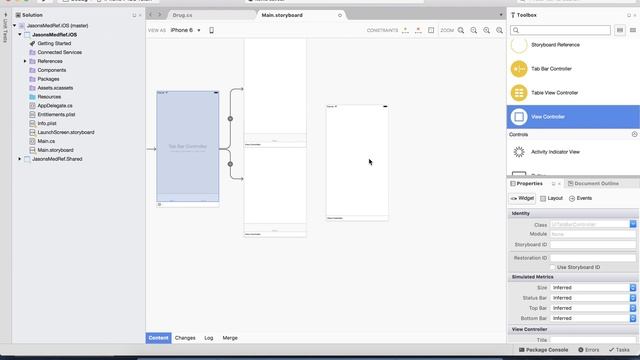
Task: Click the device orientation icon next to iPhone 6
Action: (x=211, y=30)
